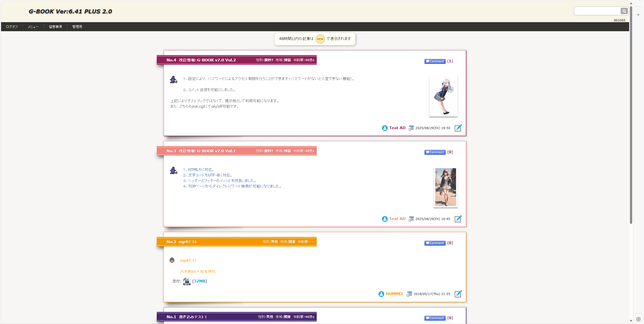Click the plus icon in the browser sidebar
Image resolution: width=644 pixels, height=324 pixels.
(x=638, y=15)
